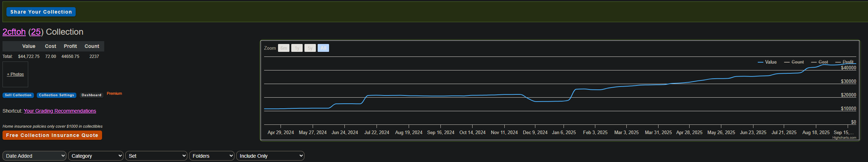Get a Free Collection Insurance Quote
The width and height of the screenshot is (868, 162).
(52, 135)
